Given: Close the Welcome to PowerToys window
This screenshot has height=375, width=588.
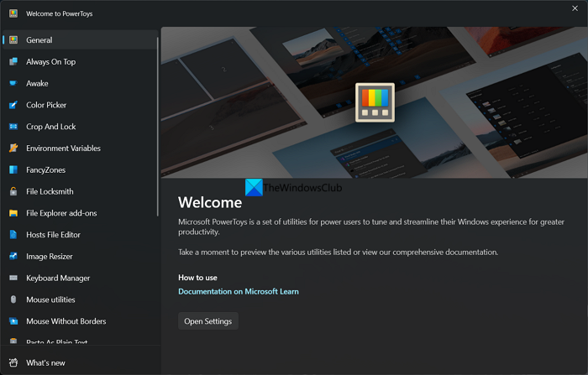Looking at the screenshot, I should 575,8.
